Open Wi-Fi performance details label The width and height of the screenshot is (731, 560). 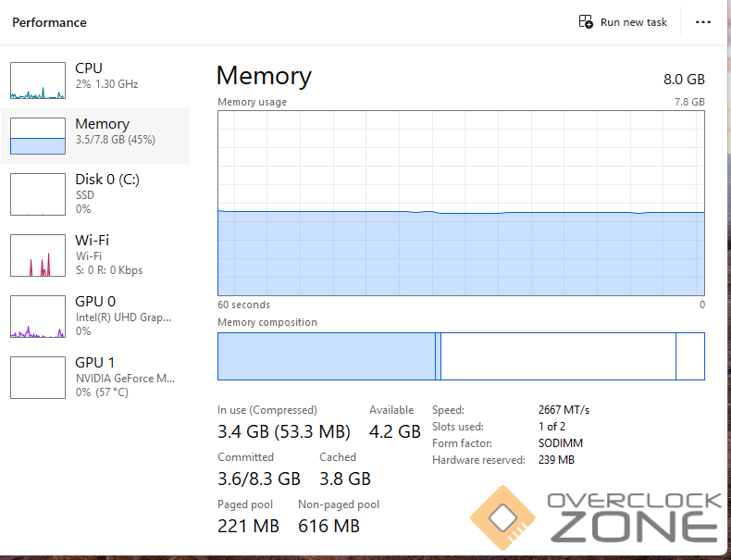pyautogui.click(x=93, y=241)
